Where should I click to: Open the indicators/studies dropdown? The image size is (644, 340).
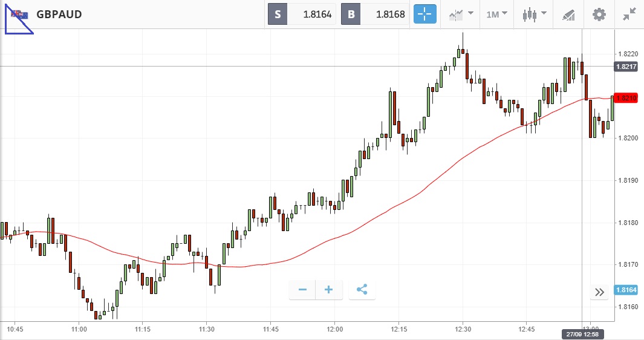coord(461,14)
